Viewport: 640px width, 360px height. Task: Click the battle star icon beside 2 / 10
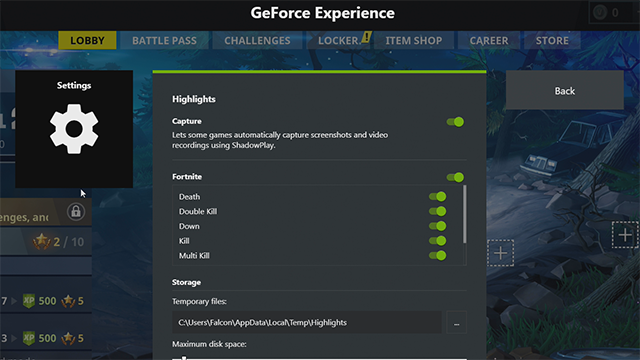42,242
